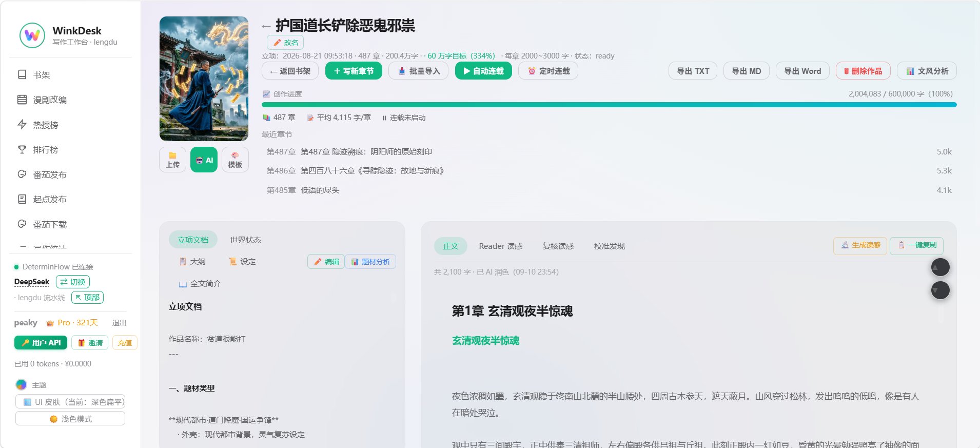Select the 大纲 outline sub-tab

pyautogui.click(x=193, y=262)
